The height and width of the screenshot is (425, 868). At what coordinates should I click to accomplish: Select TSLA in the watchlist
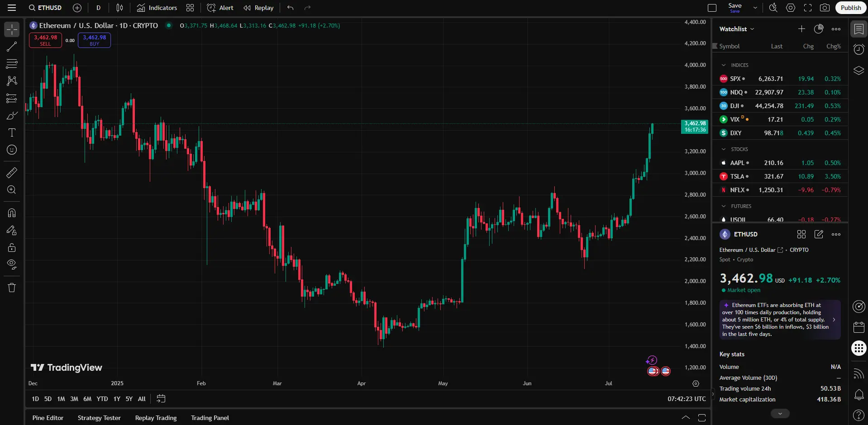point(780,176)
